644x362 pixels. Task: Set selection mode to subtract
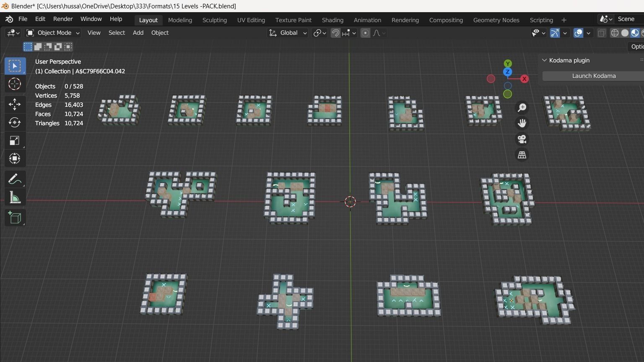tap(48, 47)
